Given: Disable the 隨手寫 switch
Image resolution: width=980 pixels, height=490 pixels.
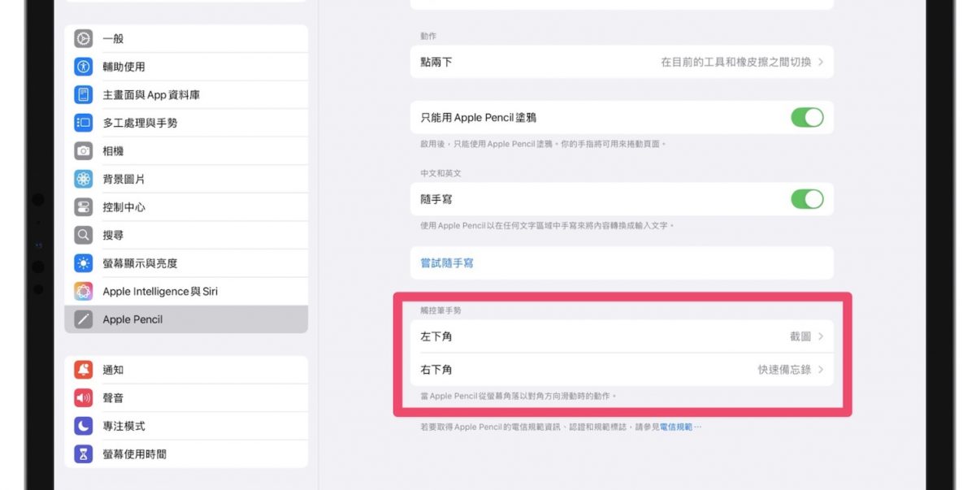Looking at the screenshot, I should click(x=806, y=199).
